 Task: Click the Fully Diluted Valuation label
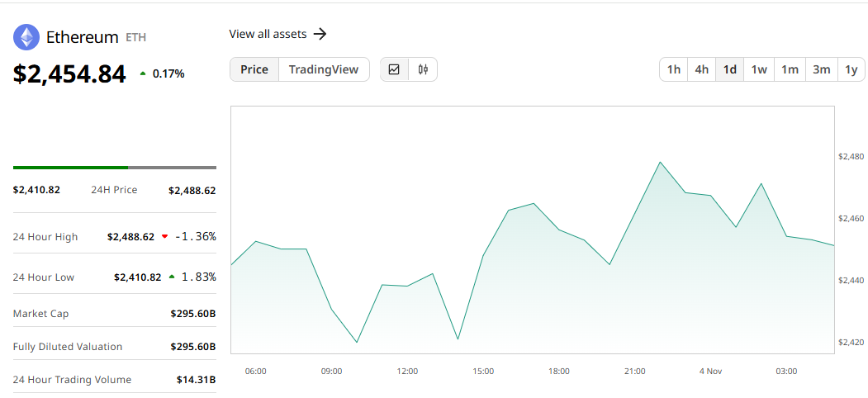pyautogui.click(x=68, y=347)
